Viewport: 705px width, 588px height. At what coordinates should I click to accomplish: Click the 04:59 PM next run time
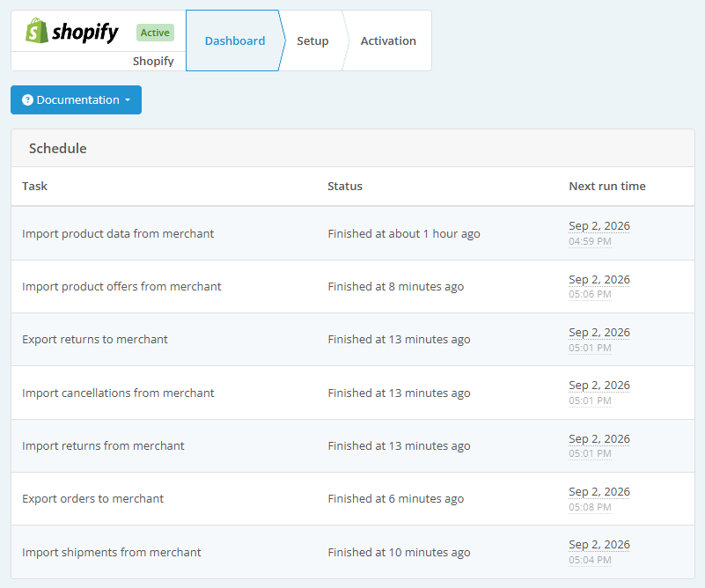(x=590, y=241)
